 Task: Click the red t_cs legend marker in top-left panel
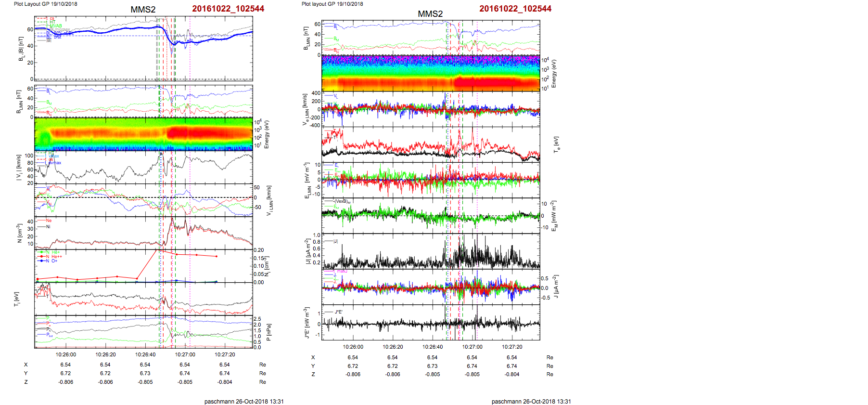(42, 19)
